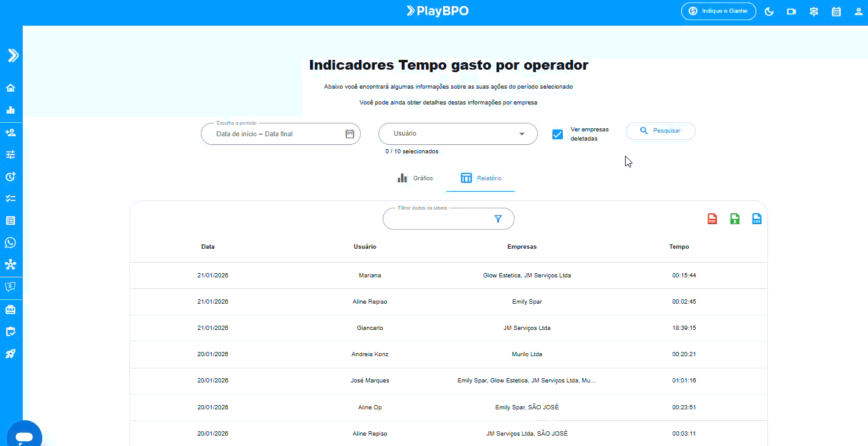
Task: Export report to Excel file
Action: 734,219
